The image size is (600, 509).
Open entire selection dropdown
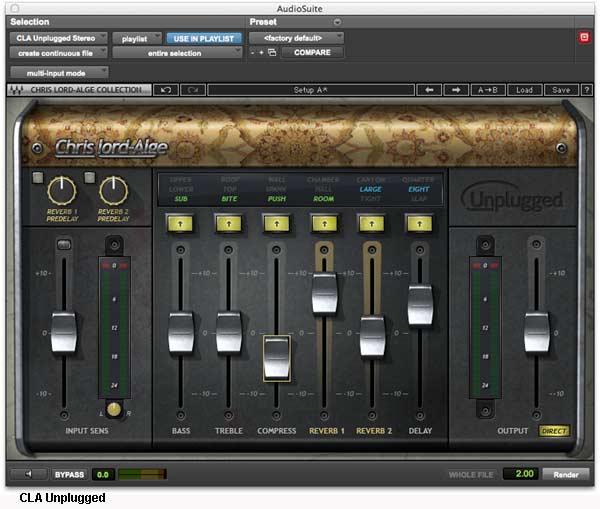(177, 53)
